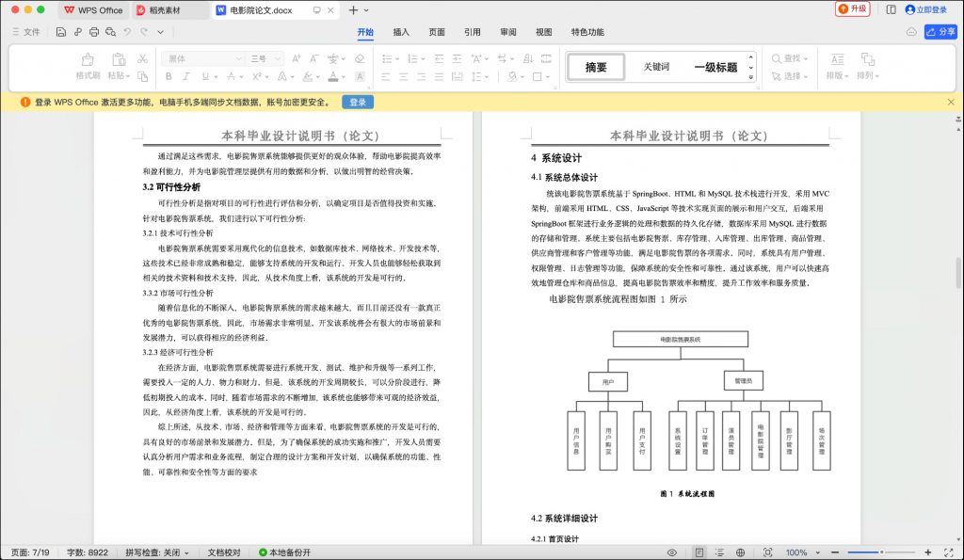Open the 审阅 ribbon tab
This screenshot has width=964, height=560.
(x=507, y=31)
